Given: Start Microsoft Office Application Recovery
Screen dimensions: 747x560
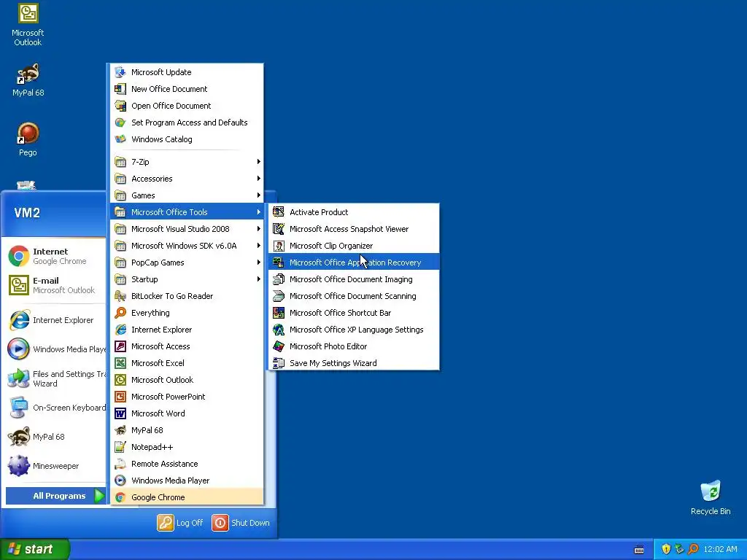Looking at the screenshot, I should click(354, 262).
